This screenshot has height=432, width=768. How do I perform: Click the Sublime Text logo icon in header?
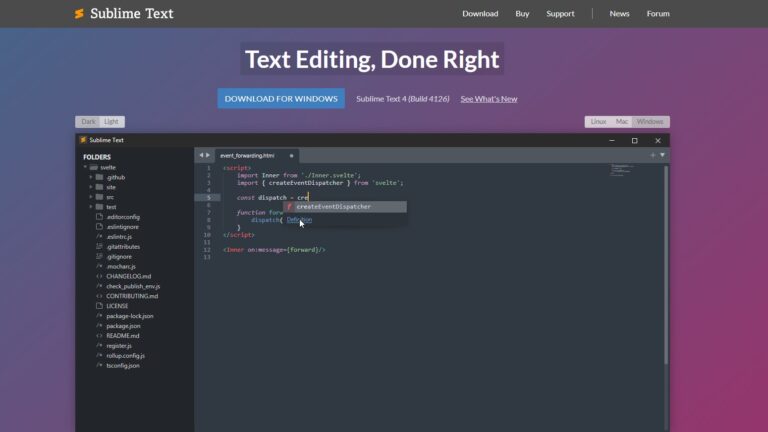(x=79, y=14)
